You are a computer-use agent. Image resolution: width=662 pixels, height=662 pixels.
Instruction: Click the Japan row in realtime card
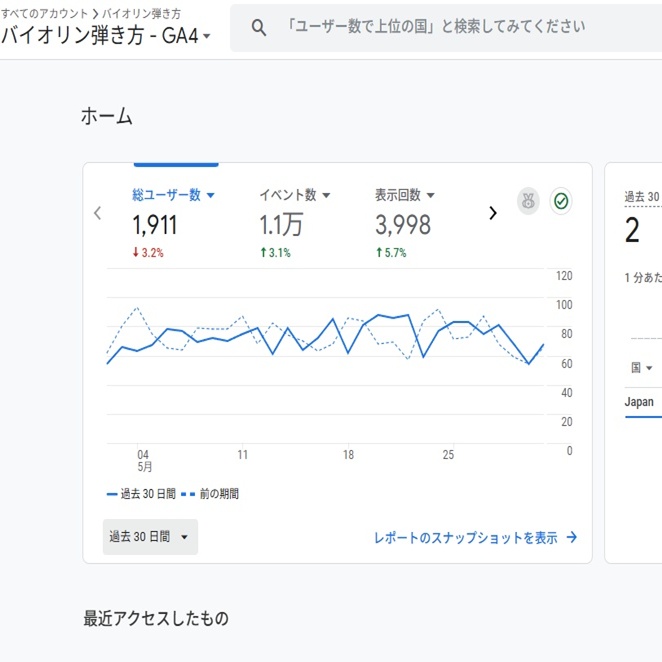639,402
